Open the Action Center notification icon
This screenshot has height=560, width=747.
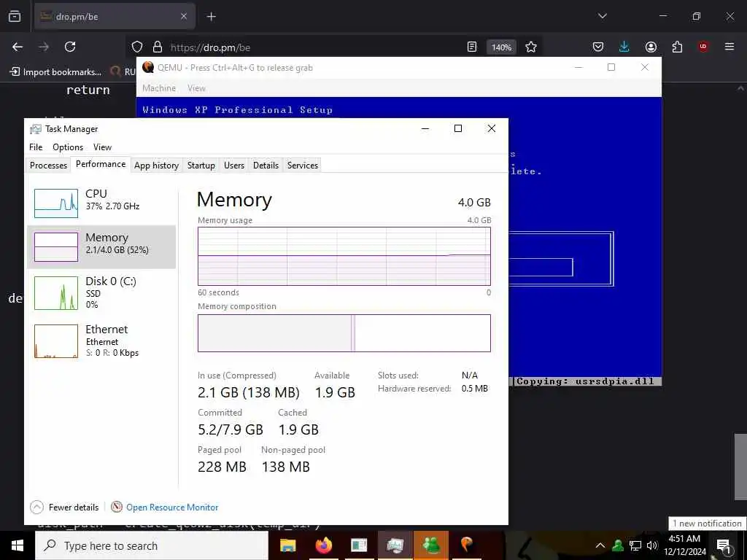[x=724, y=545]
